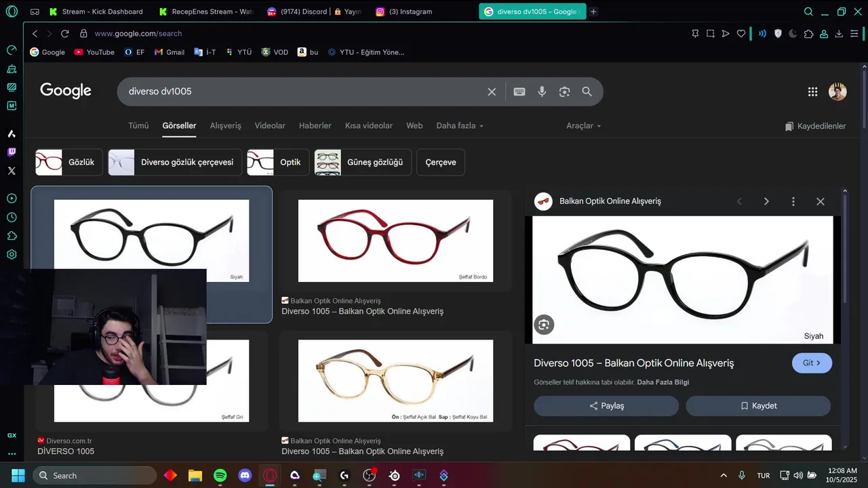The height and width of the screenshot is (488, 868).
Task: Switch to Alışveriş results tab
Action: 225,125
